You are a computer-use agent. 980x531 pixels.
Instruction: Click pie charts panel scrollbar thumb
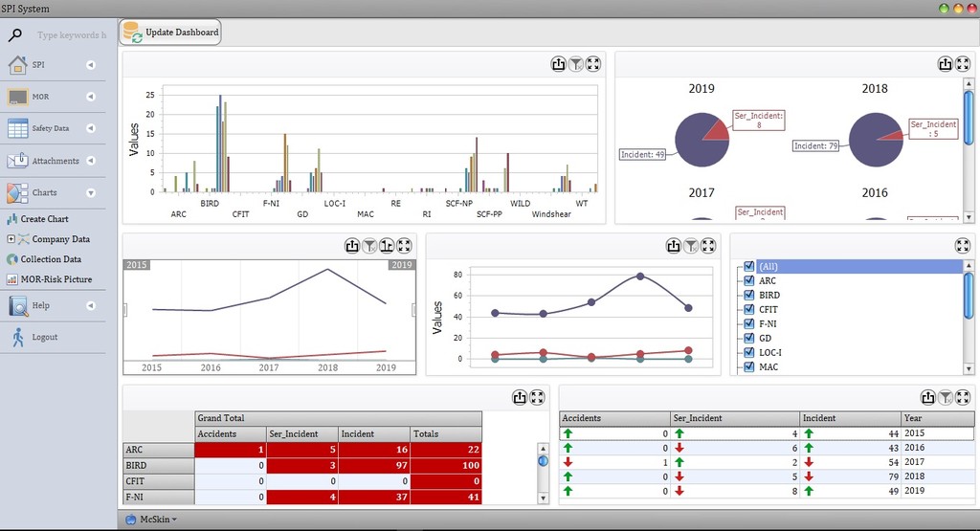[969, 118]
